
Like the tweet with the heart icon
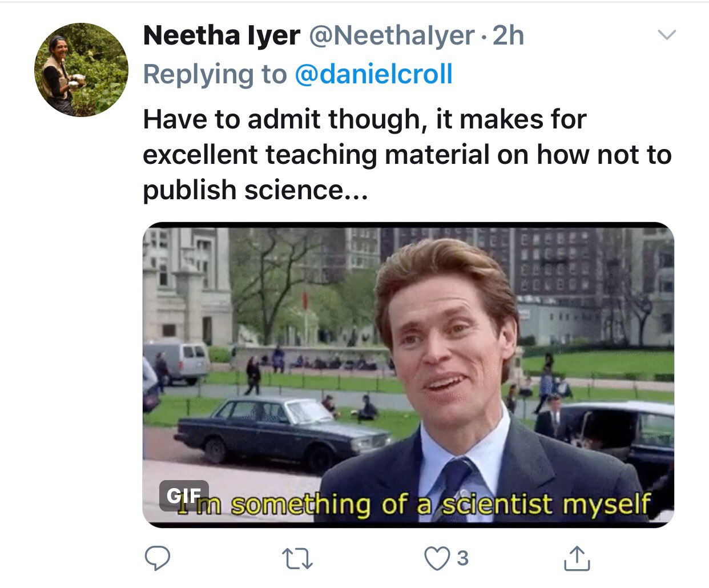(438, 558)
